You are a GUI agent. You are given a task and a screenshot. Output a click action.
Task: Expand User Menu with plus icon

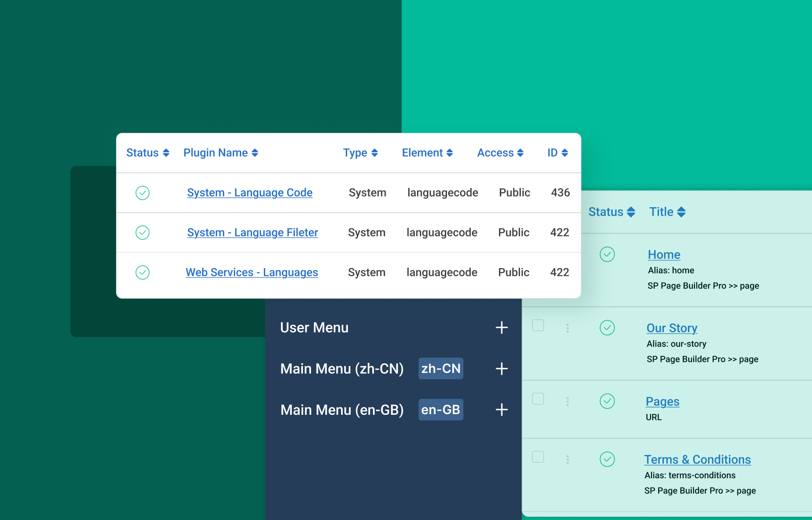(x=502, y=327)
